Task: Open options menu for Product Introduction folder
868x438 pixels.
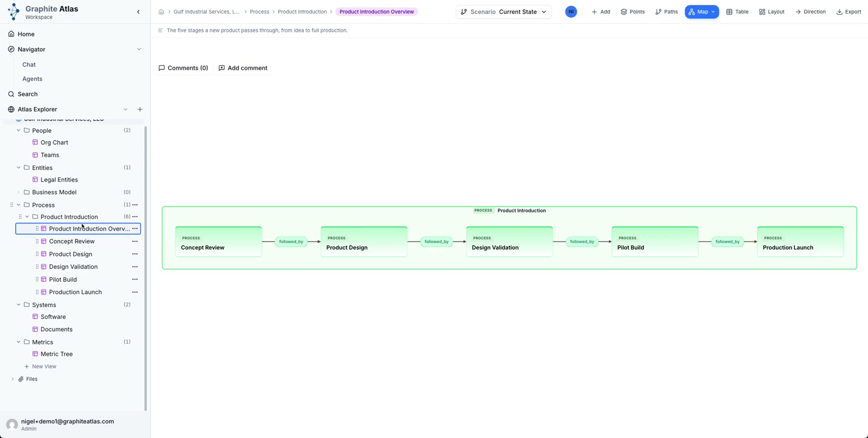Action: (x=135, y=217)
